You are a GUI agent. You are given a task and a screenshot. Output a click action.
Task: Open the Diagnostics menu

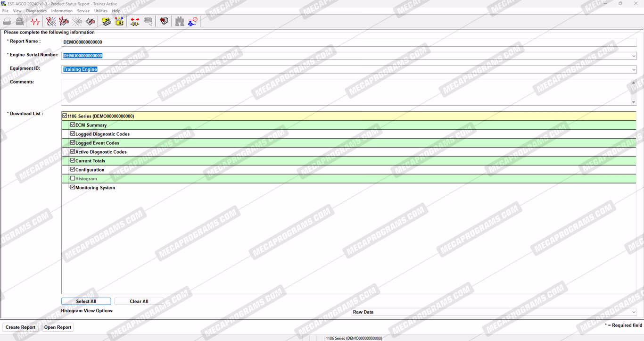pyautogui.click(x=36, y=11)
